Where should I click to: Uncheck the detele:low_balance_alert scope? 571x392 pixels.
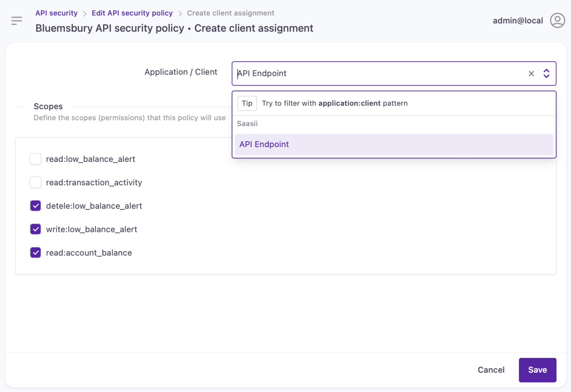[x=36, y=206]
